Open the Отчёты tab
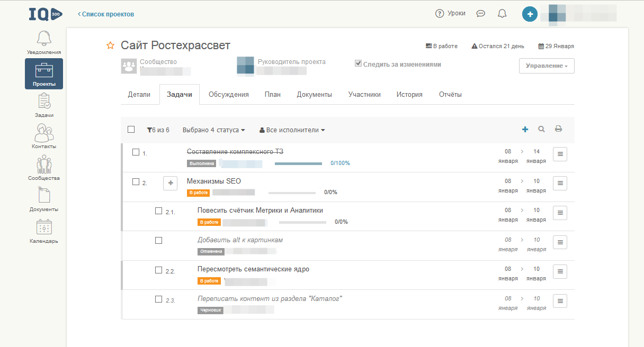This screenshot has height=347, width=644. pos(450,94)
